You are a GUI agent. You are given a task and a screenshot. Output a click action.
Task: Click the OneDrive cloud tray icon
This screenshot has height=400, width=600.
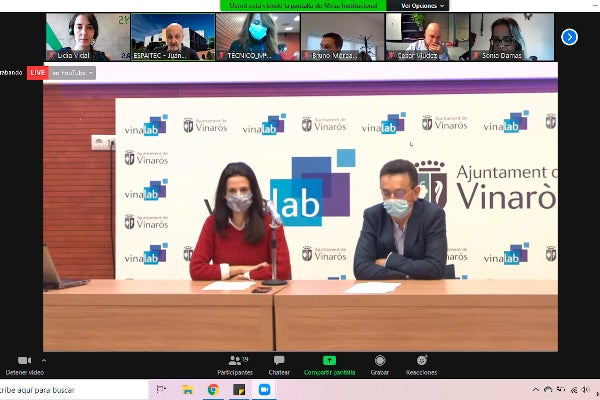548,390
